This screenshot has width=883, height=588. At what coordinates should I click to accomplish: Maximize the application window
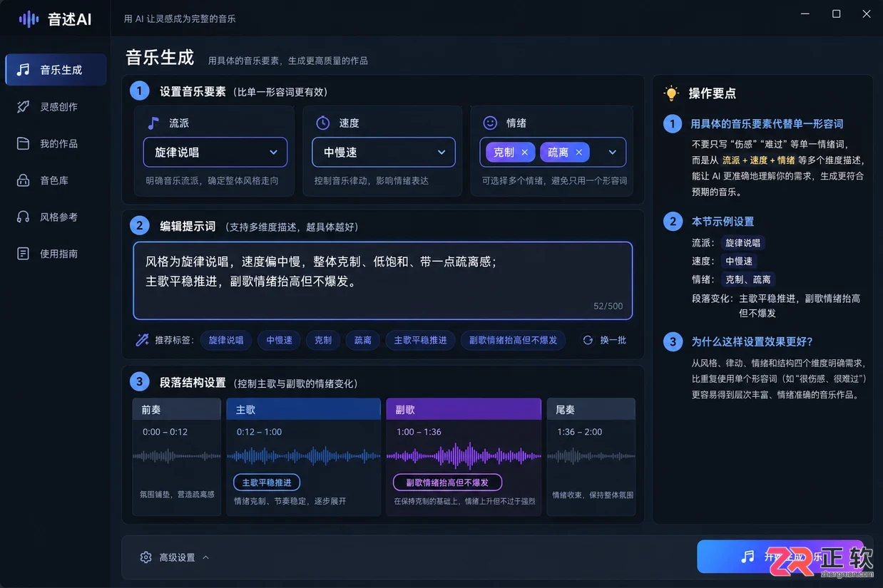pyautogui.click(x=836, y=14)
